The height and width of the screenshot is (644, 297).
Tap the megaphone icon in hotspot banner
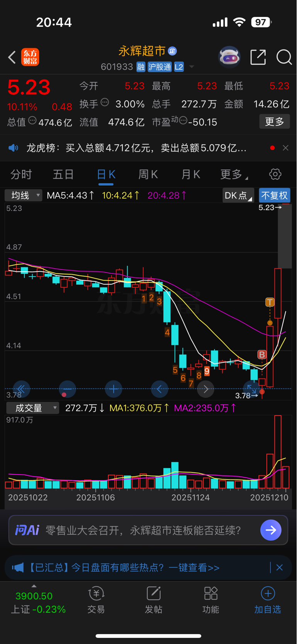18,567
